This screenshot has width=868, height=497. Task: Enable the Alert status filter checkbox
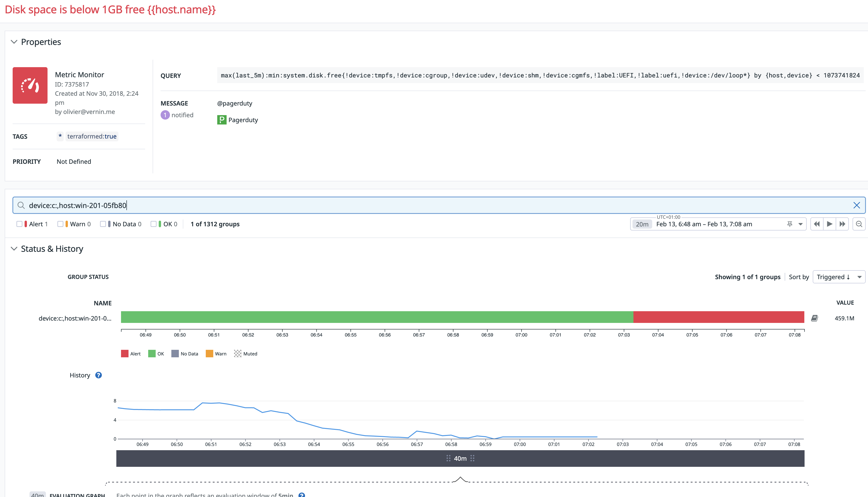pos(19,224)
